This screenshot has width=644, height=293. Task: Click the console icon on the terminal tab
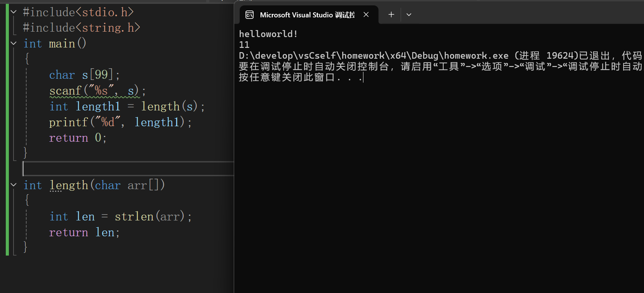click(250, 15)
